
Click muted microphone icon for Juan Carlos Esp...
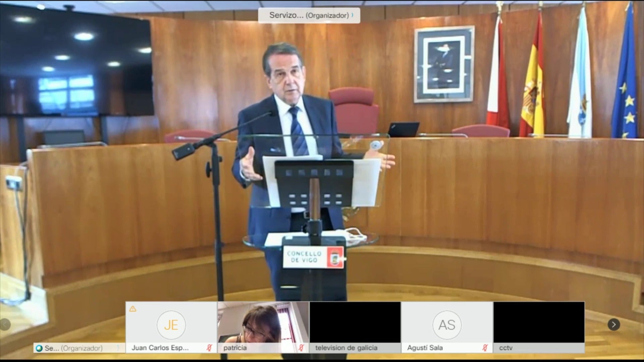209,348
